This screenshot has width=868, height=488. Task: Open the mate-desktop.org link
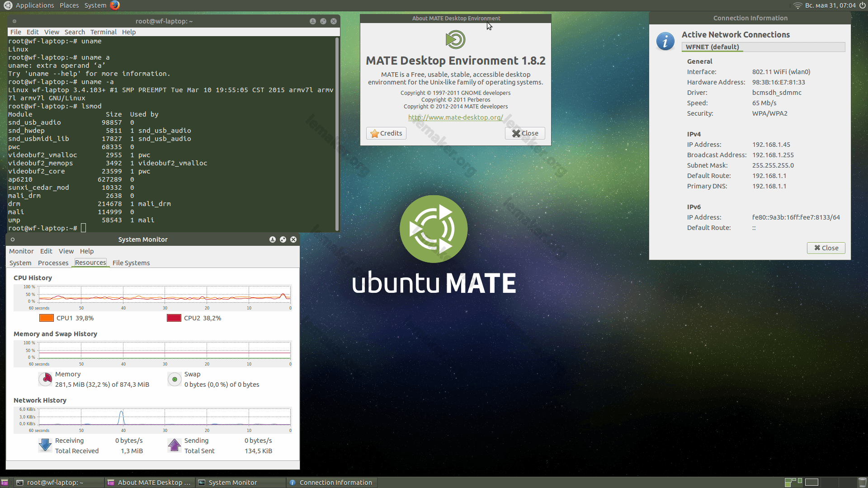coord(455,117)
